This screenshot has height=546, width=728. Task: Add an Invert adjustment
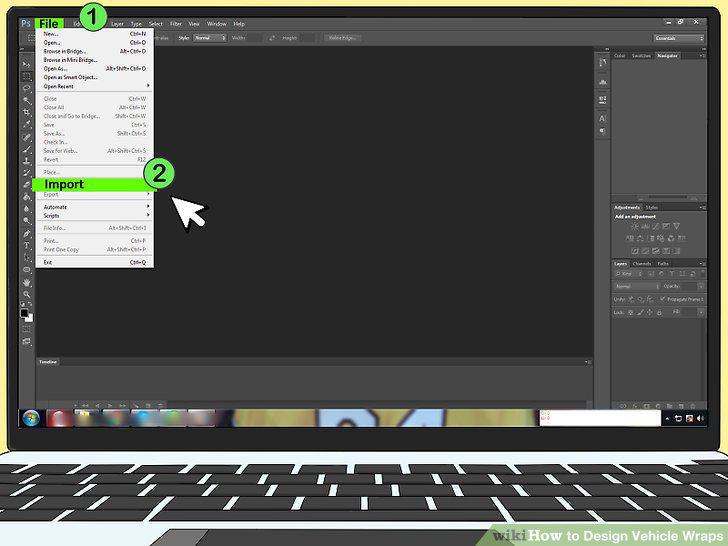click(x=635, y=251)
